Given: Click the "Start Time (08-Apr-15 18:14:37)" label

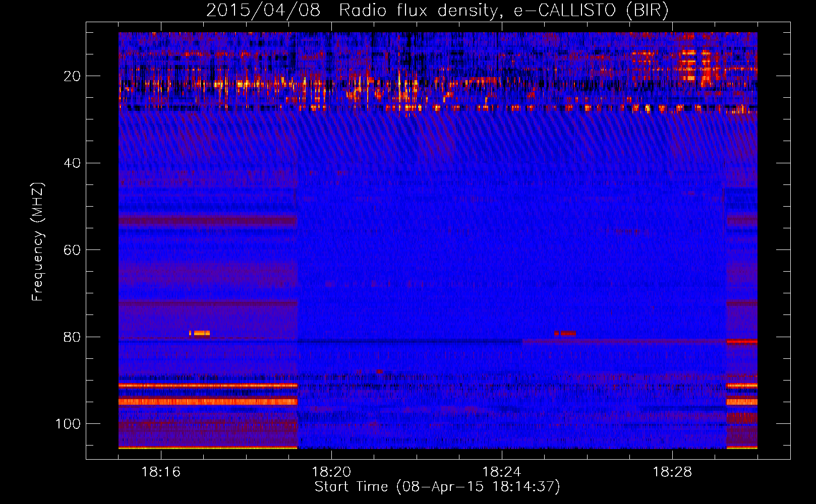Looking at the screenshot, I should 437,486.
